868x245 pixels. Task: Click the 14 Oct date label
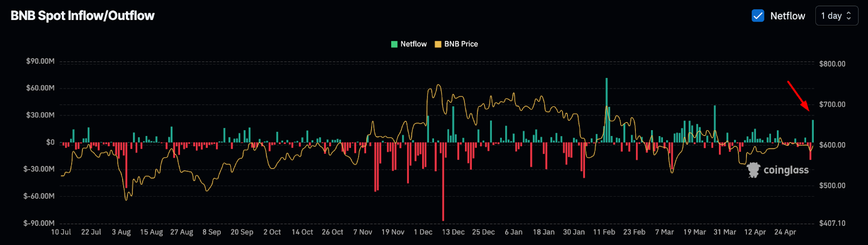click(302, 232)
